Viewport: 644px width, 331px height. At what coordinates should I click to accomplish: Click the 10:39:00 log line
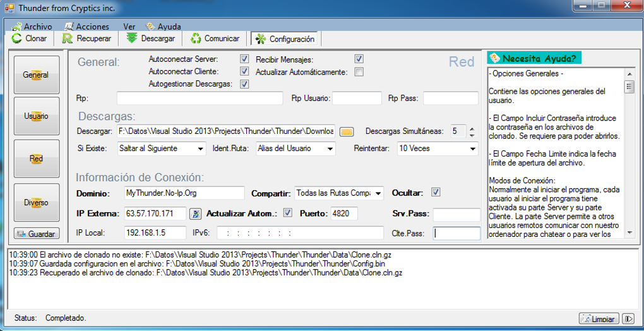[x=200, y=254]
